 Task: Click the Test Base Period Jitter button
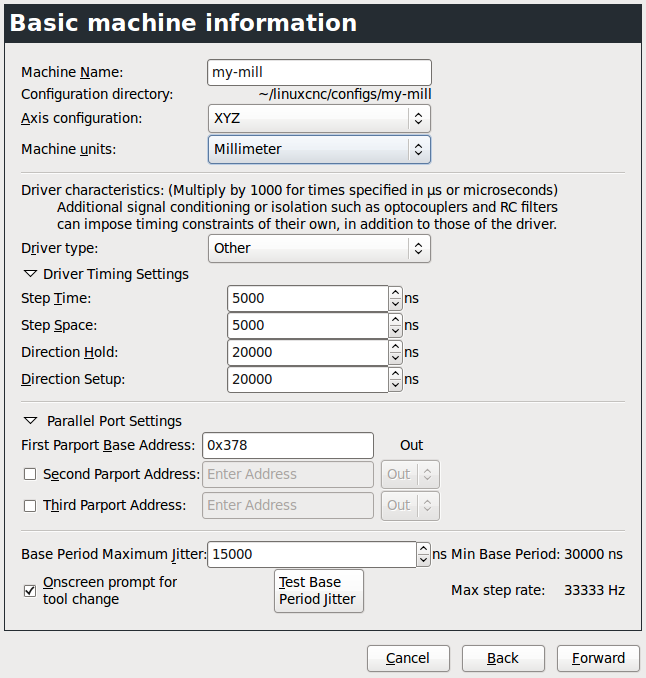tap(319, 590)
